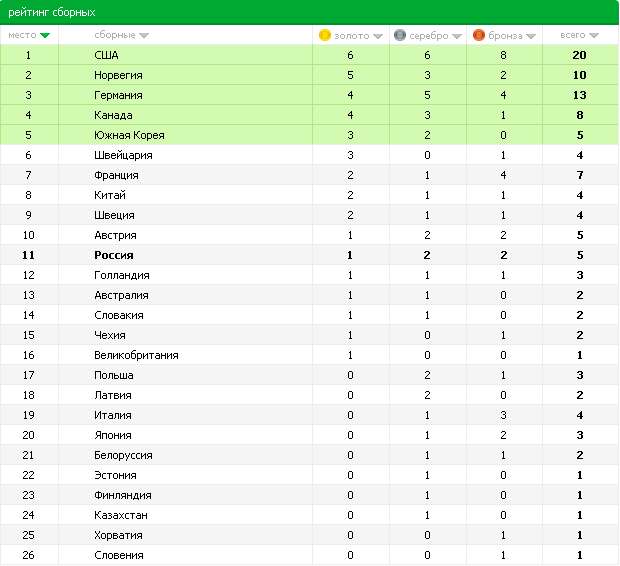Click the сборные column header label
The image size is (620, 566).
click(115, 35)
